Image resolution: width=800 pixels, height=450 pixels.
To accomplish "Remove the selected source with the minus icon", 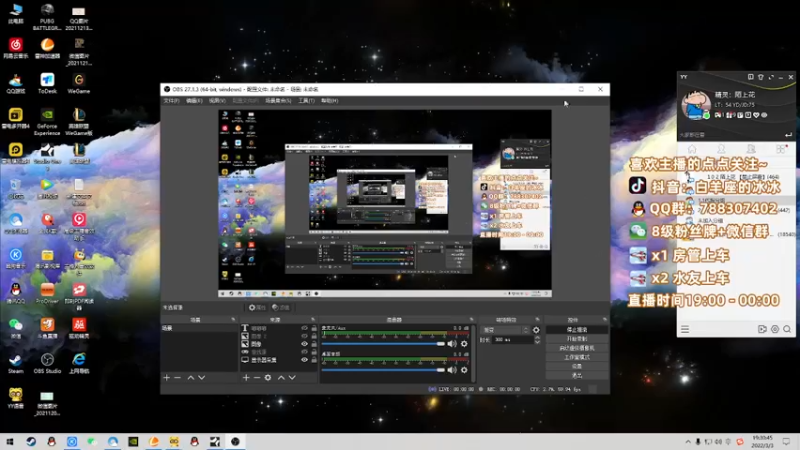I will 257,378.
